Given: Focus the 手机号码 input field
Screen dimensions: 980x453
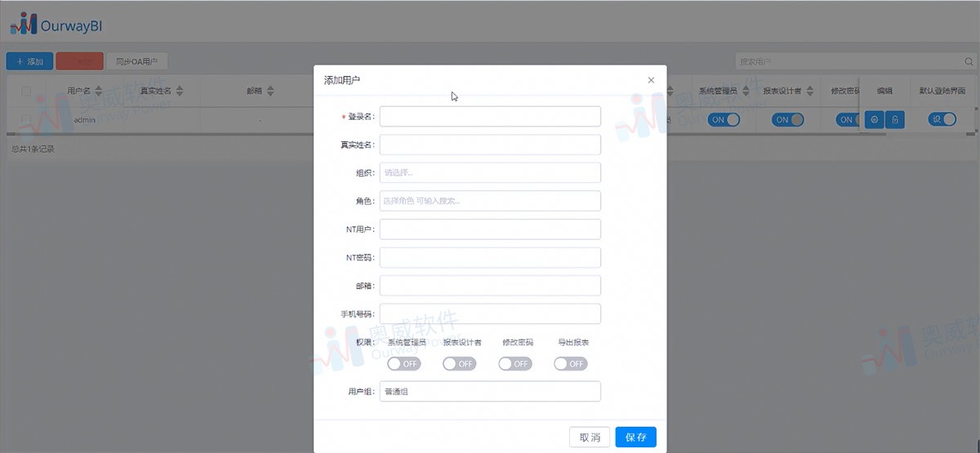Looking at the screenshot, I should tap(490, 314).
